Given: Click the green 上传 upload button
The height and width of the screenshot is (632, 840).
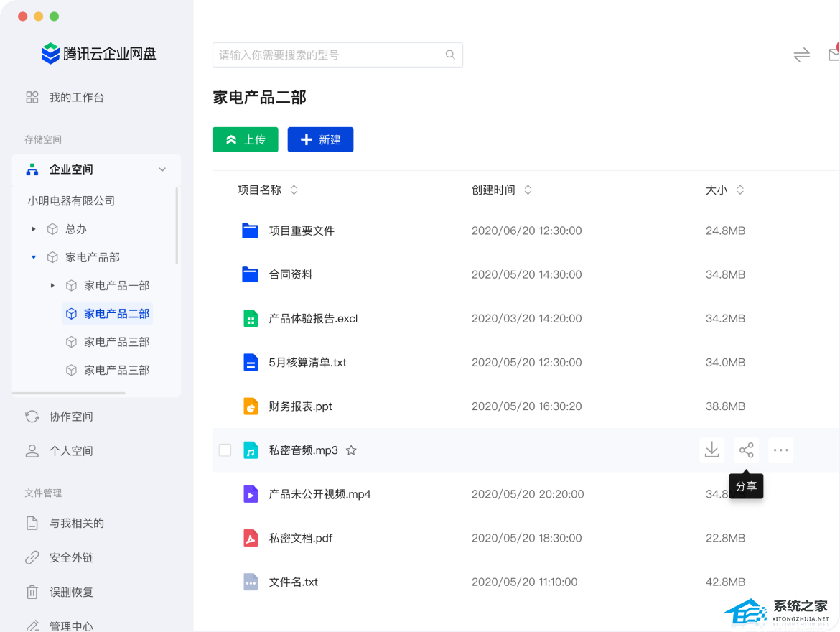Looking at the screenshot, I should tap(246, 139).
